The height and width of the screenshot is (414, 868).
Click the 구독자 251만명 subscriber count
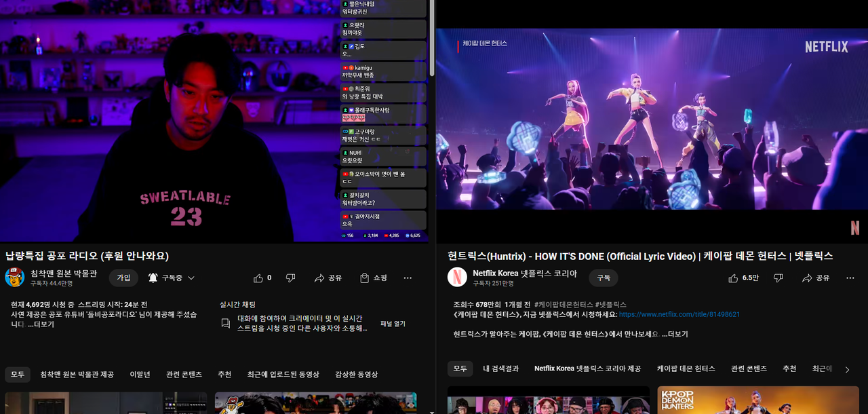[x=493, y=284]
